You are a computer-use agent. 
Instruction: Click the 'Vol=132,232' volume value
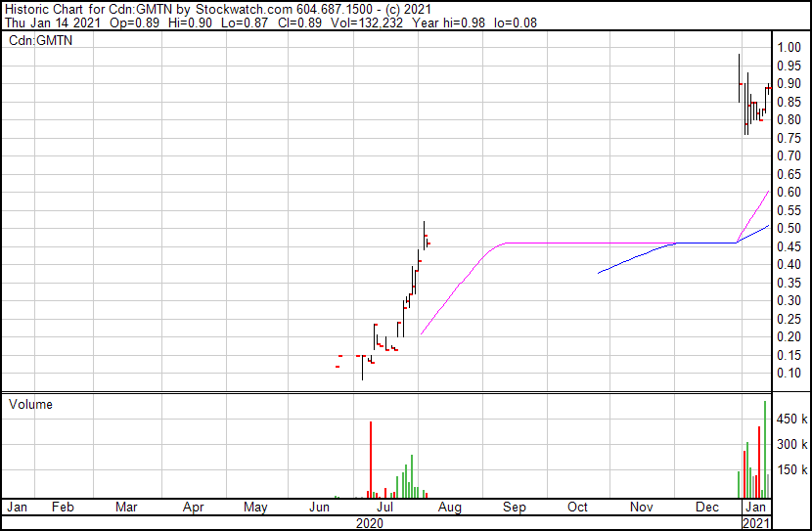coord(367,22)
